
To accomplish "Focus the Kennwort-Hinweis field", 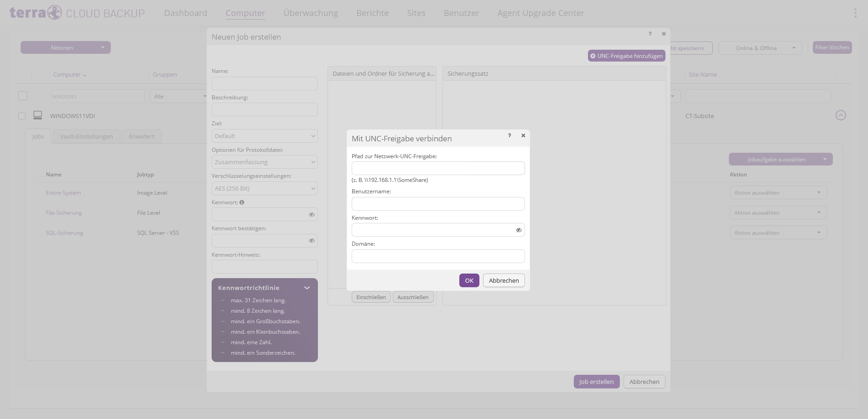I will click(265, 267).
